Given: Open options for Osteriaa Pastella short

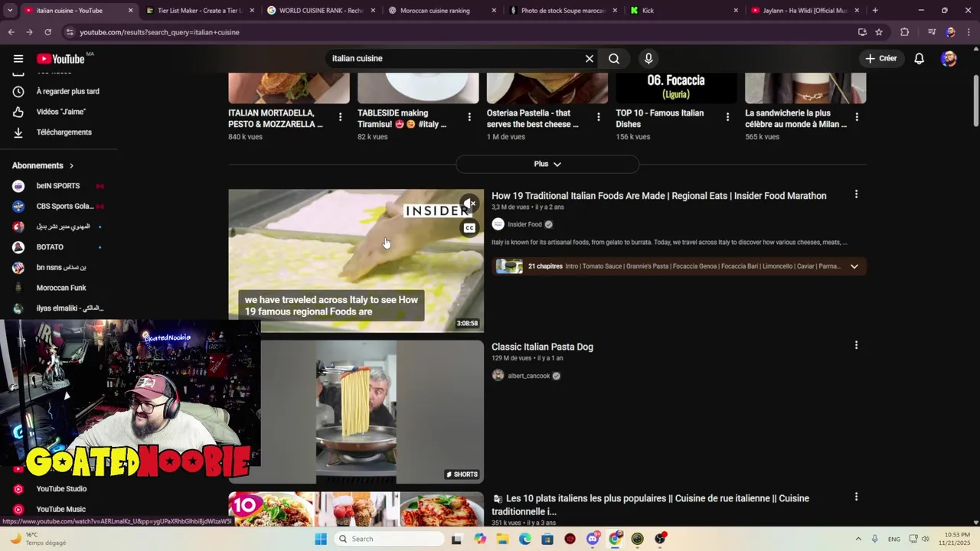Looking at the screenshot, I should (599, 117).
